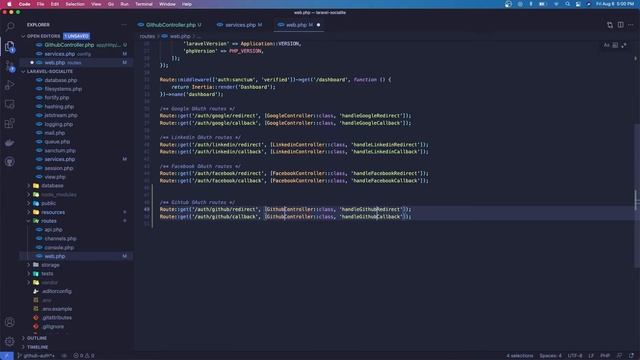Switch to the GithubController.php tab
640x360 pixels.
tap(171, 25)
